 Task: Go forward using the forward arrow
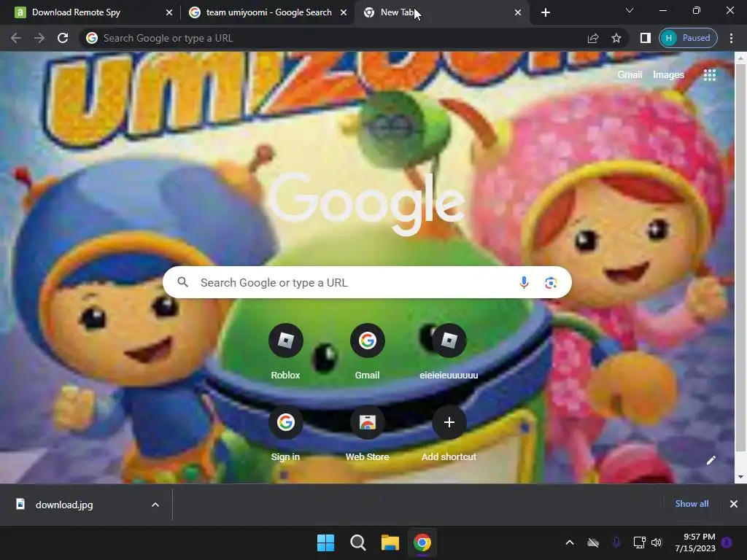39,38
